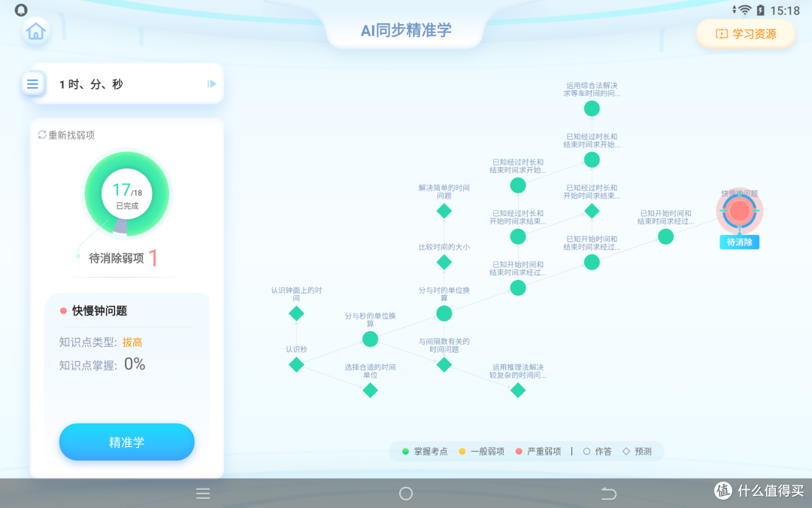This screenshot has width=812, height=508.
Task: Tap the Wi-Fi status icon
Action: [x=744, y=10]
